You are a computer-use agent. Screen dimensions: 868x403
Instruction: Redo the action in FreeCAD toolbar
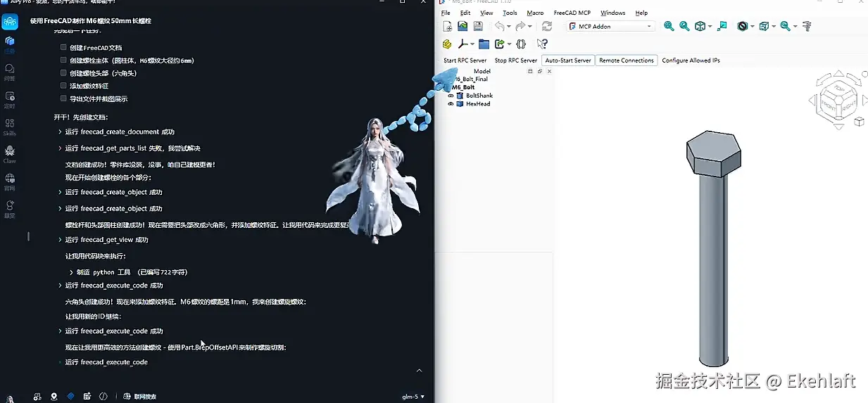(520, 26)
